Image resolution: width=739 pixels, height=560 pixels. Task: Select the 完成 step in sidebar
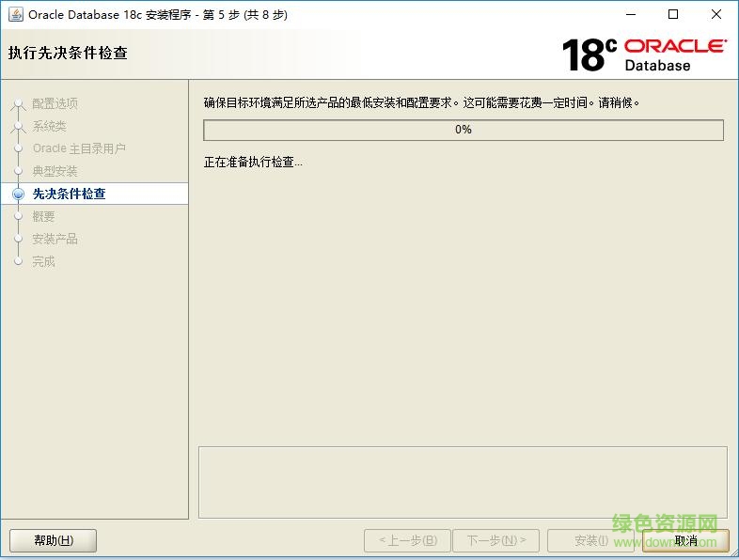click(43, 261)
